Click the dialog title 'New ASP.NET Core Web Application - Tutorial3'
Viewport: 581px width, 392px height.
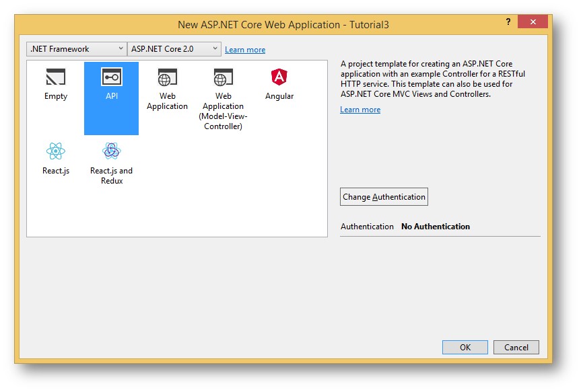(283, 25)
